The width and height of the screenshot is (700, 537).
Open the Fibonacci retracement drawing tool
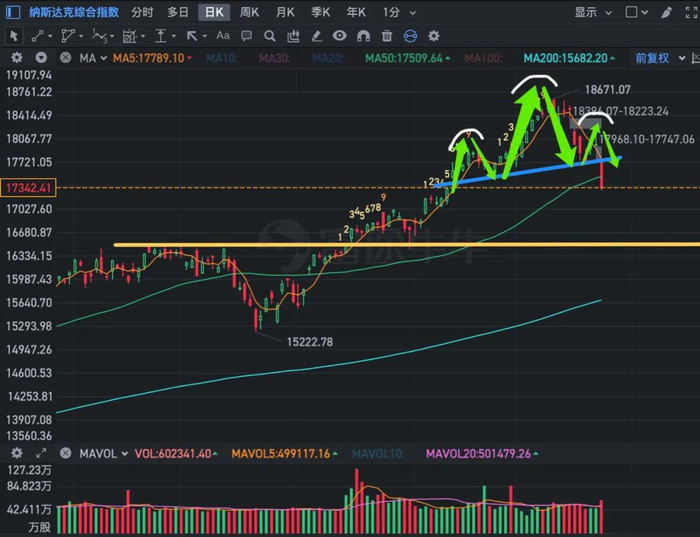(129, 36)
